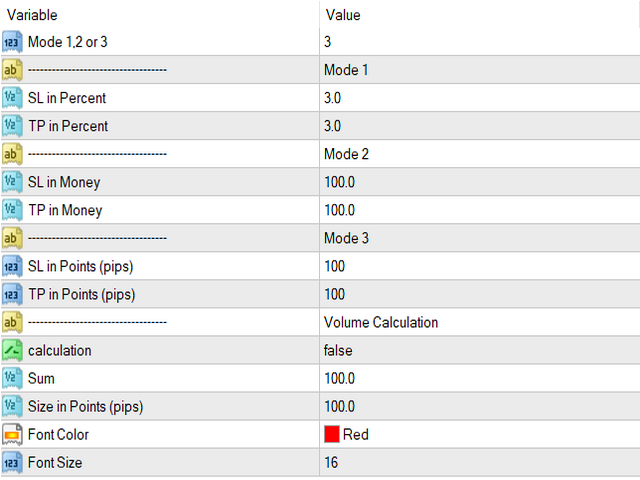Screen dimensions: 640x480
Task: Edit the TP in Points (pips) value 100
Action: [480, 295]
